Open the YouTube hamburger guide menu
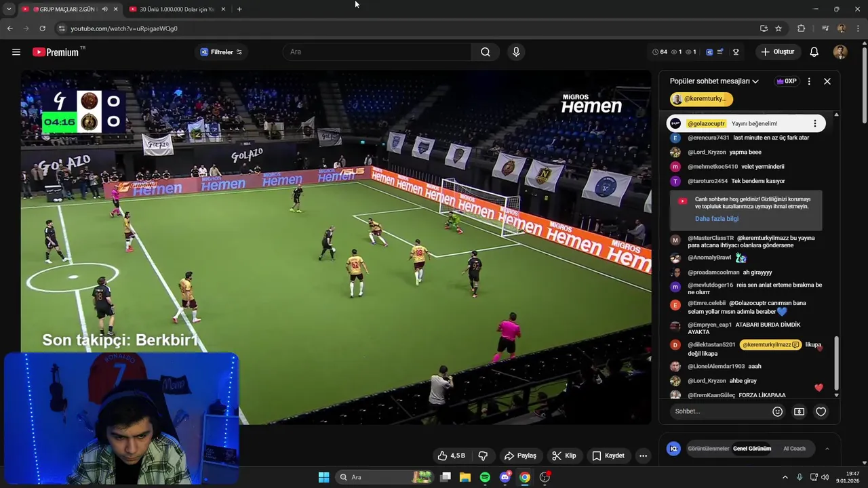Screen dimensions: 868x488 tap(16, 52)
